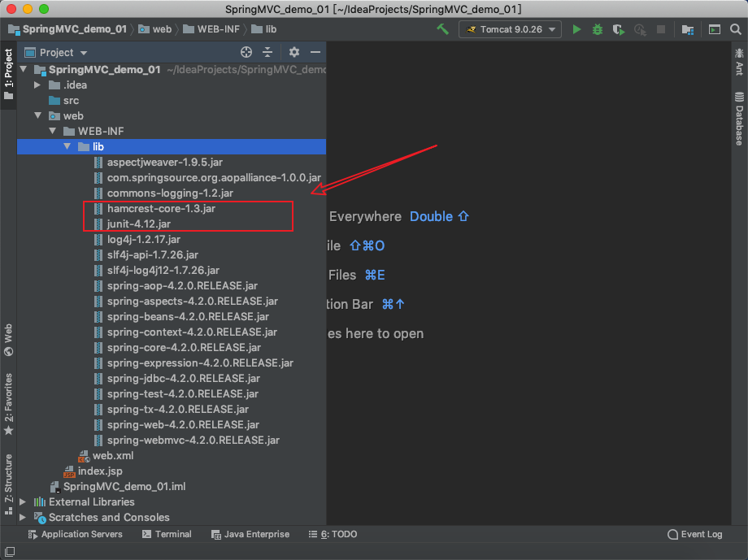Select log4j-1.2.17.jar
Screen dimensions: 748x560
pyautogui.click(x=137, y=240)
